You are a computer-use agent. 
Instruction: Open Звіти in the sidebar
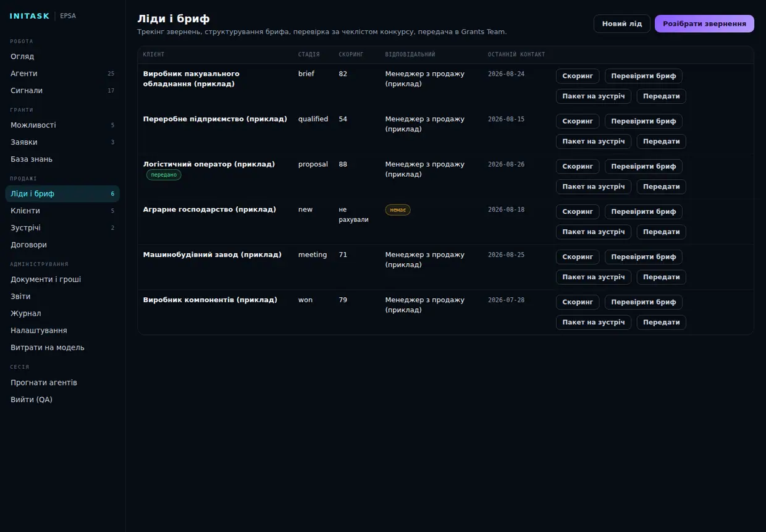click(62, 296)
